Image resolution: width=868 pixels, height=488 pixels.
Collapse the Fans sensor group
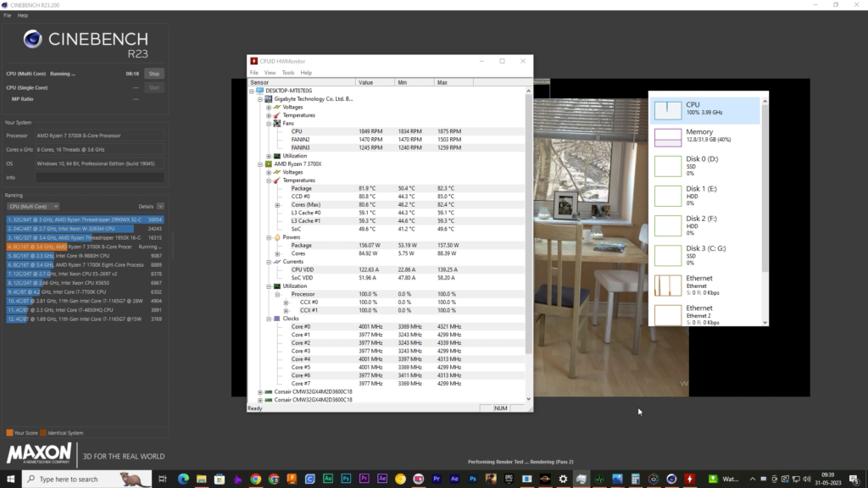(269, 124)
